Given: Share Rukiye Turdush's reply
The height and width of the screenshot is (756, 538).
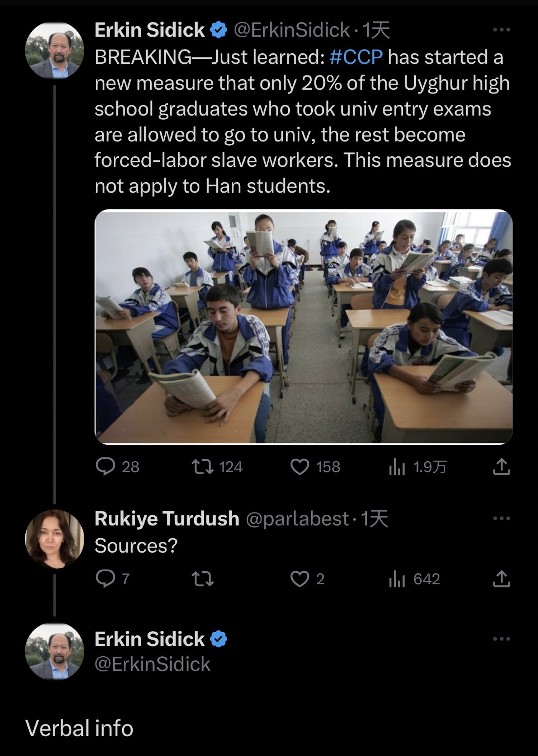Looking at the screenshot, I should (x=501, y=579).
